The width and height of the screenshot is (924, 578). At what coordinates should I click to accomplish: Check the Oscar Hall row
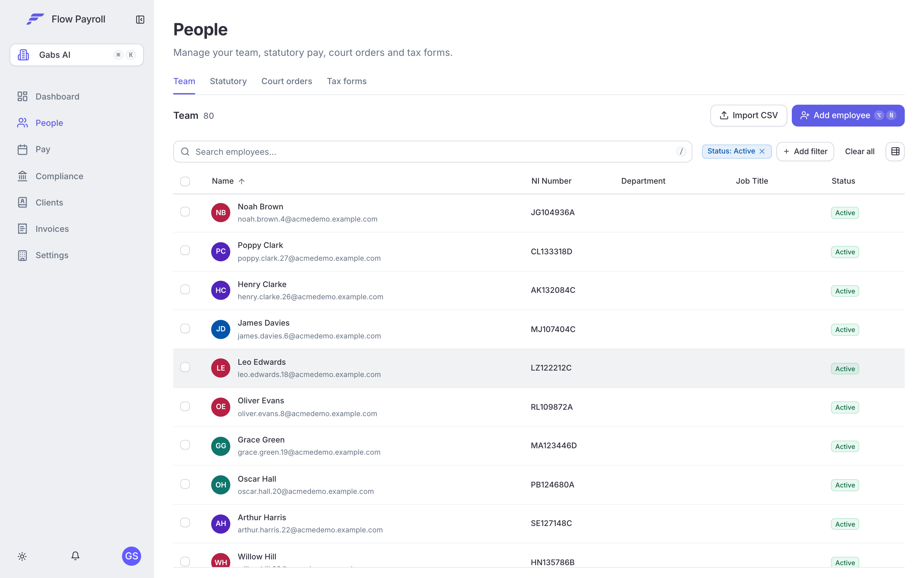point(185,484)
